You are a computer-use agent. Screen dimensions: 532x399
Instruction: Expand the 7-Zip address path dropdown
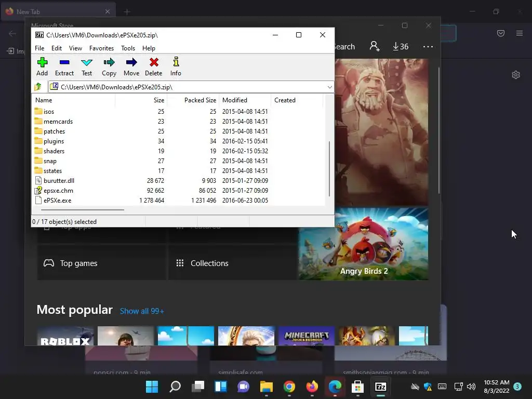click(x=329, y=87)
